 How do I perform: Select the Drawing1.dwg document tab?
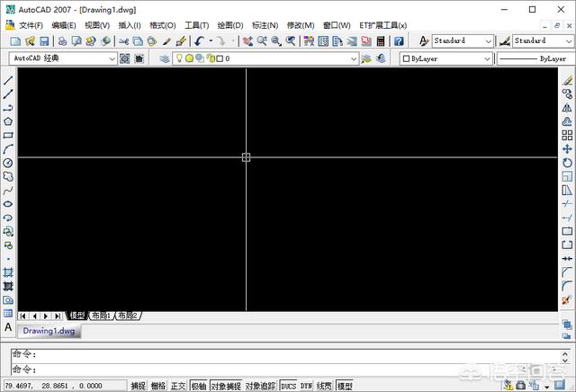click(x=49, y=331)
